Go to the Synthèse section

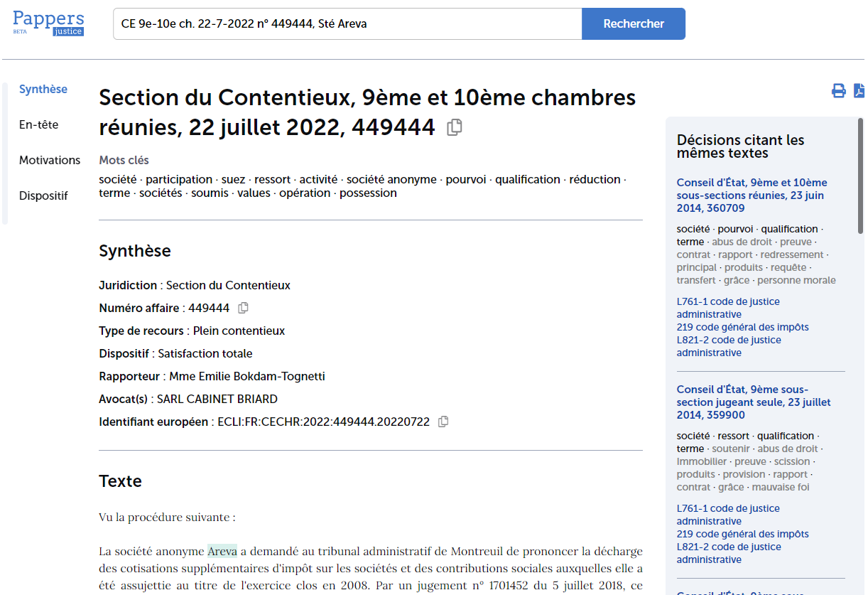(43, 89)
